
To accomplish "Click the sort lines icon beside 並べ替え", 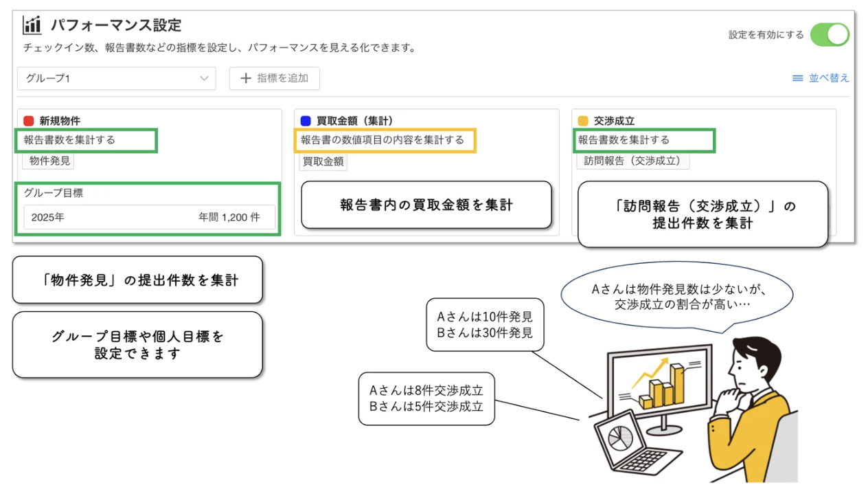I will tap(798, 78).
